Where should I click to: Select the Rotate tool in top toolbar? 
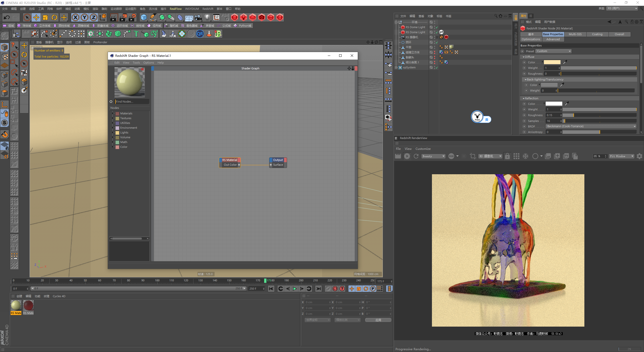tap(54, 17)
